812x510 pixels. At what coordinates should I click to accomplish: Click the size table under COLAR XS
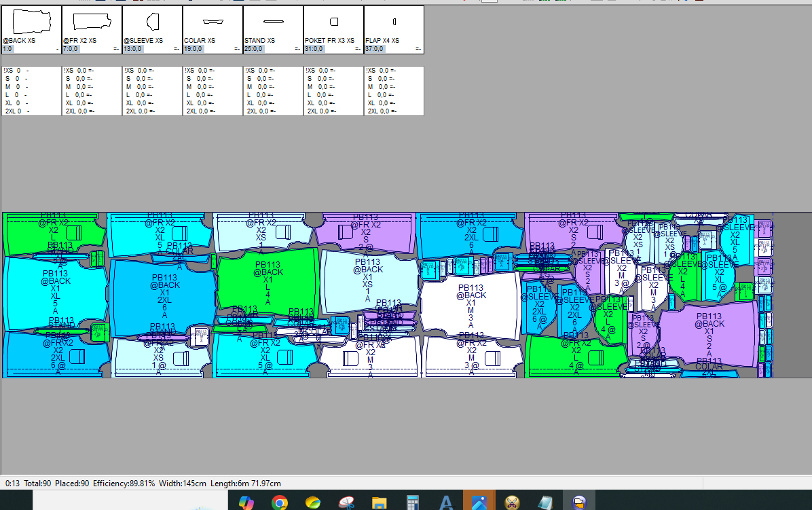click(213, 90)
